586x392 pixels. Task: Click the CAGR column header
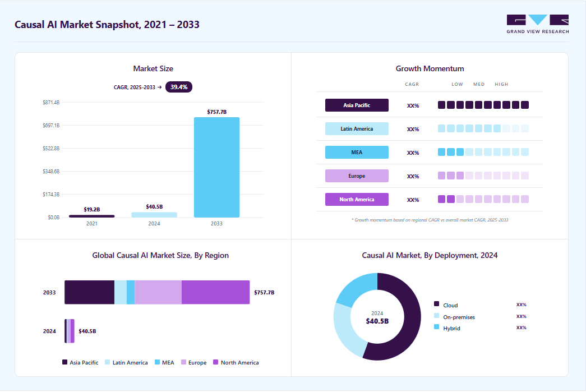tap(412, 85)
